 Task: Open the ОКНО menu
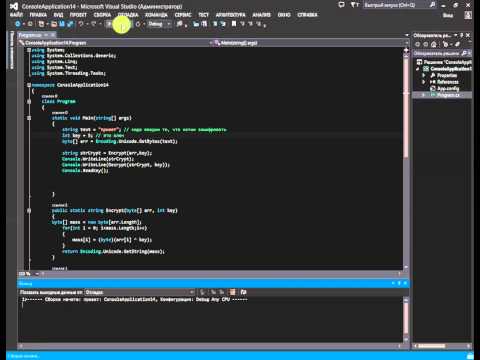tap(284, 15)
